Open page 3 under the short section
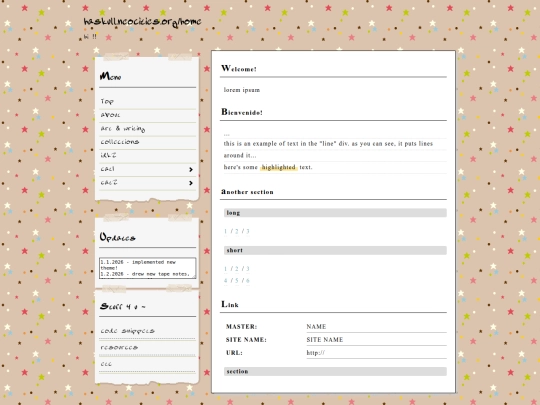This screenshot has width=540, height=405. point(248,269)
